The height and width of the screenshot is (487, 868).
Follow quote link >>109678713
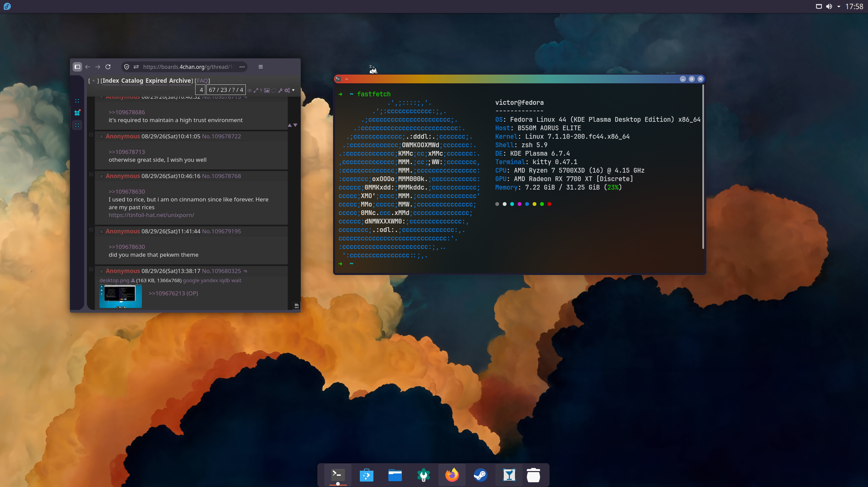point(127,152)
